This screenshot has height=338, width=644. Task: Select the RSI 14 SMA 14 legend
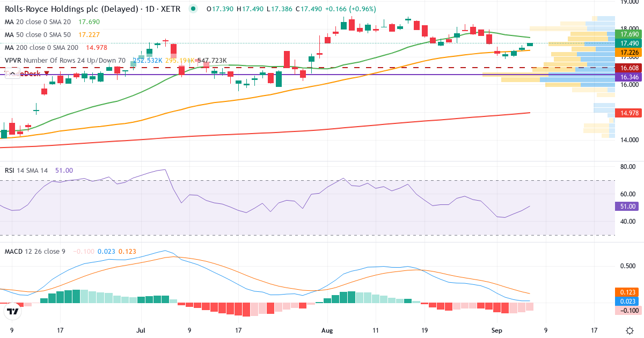pos(26,170)
